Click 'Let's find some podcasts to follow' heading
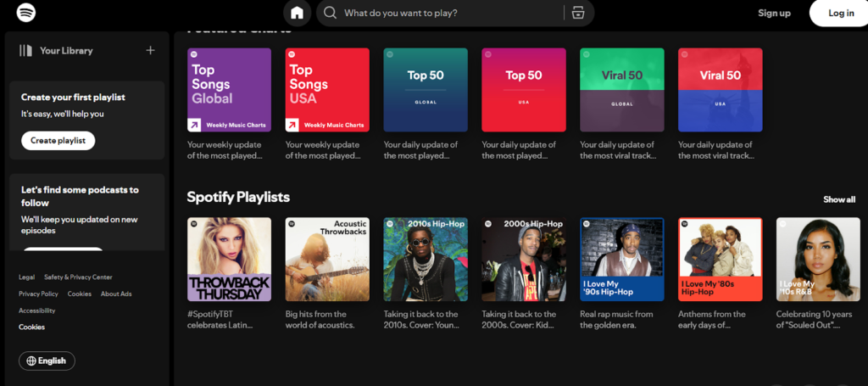 point(80,196)
